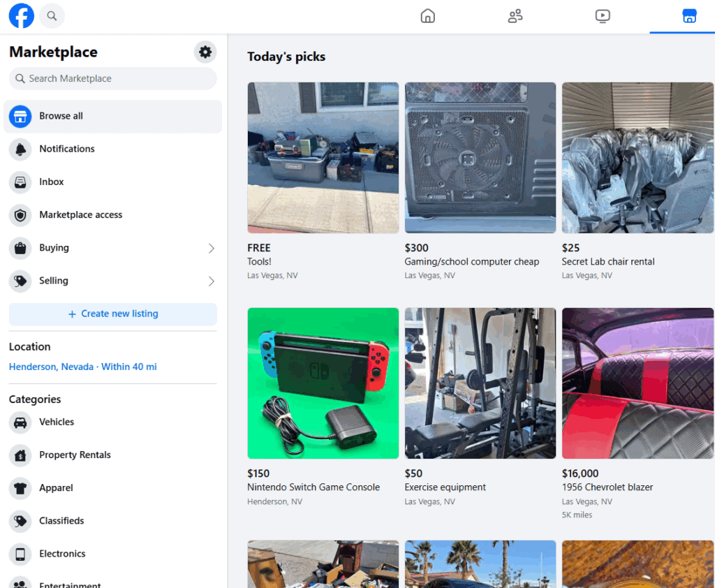Screen dimensions: 715x588
Task: Click the $300 price text
Action: click(x=417, y=248)
